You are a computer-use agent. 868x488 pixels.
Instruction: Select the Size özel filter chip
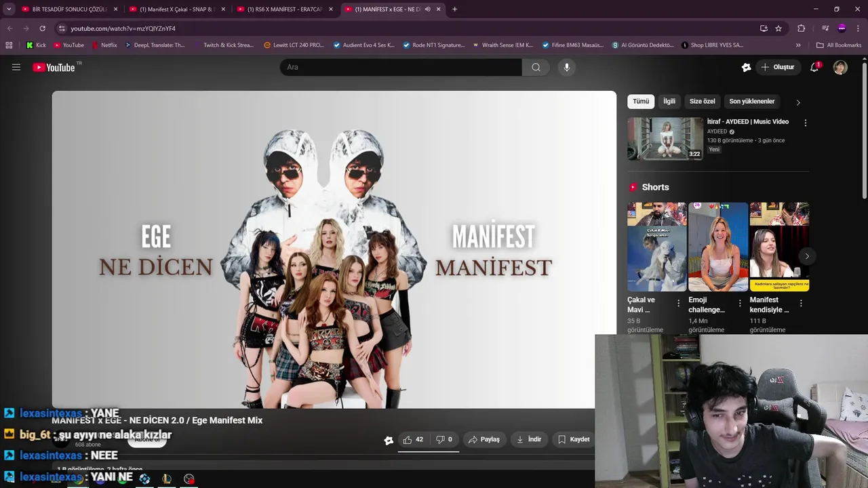click(x=702, y=102)
